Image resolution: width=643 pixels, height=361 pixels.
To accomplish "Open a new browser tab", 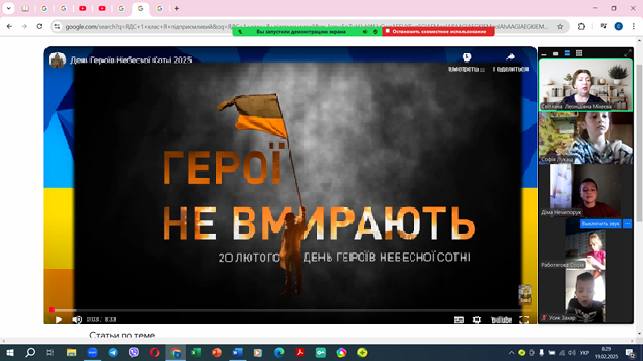I will click(177, 8).
